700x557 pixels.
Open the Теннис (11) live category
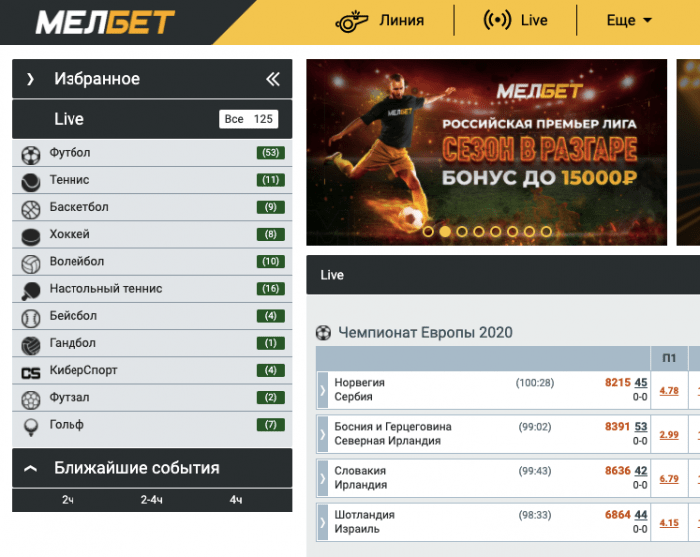click(152, 180)
